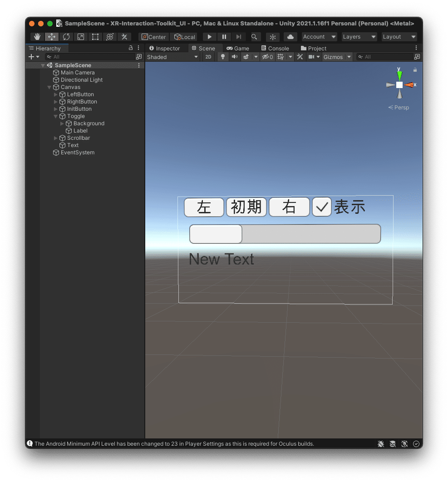Expand the LeftButton object
This screenshot has width=448, height=482.
(56, 94)
